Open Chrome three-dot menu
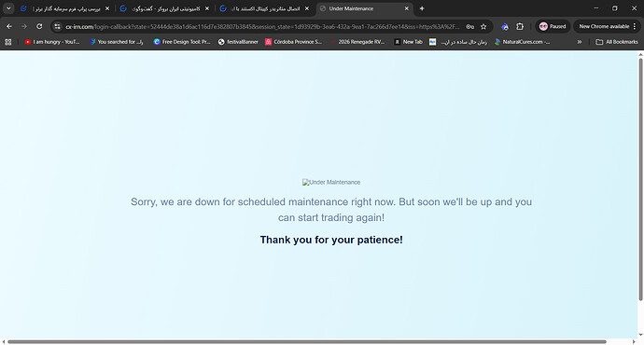The image size is (644, 345). pos(635,27)
